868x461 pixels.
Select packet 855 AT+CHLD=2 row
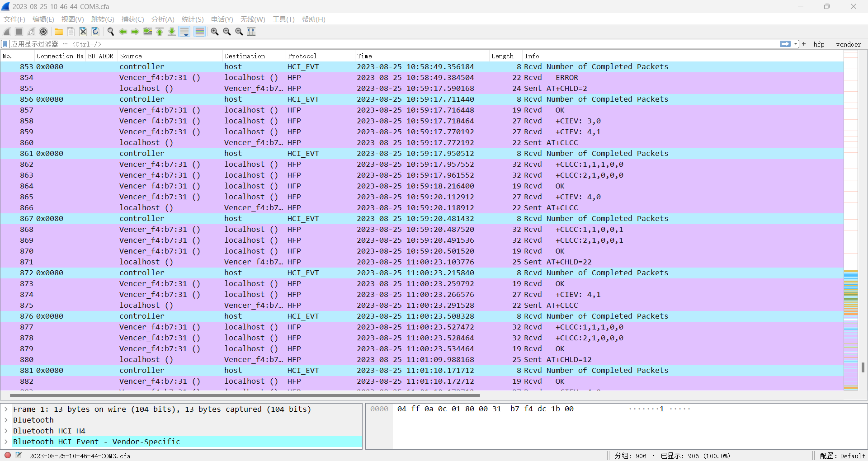pos(422,89)
